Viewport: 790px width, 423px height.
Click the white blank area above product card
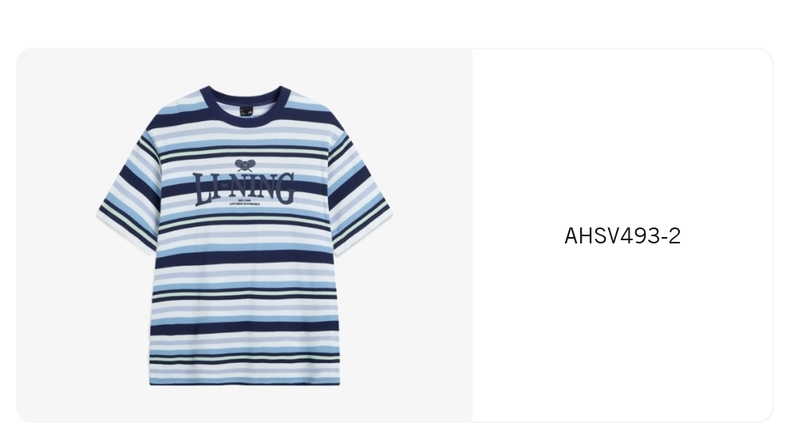click(x=395, y=23)
